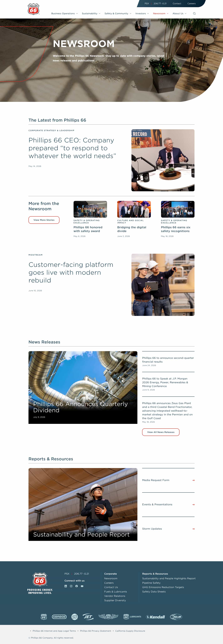223x644 pixels.
Task: Click footer Fuels & Lubricants link
Action: click(x=115, y=592)
